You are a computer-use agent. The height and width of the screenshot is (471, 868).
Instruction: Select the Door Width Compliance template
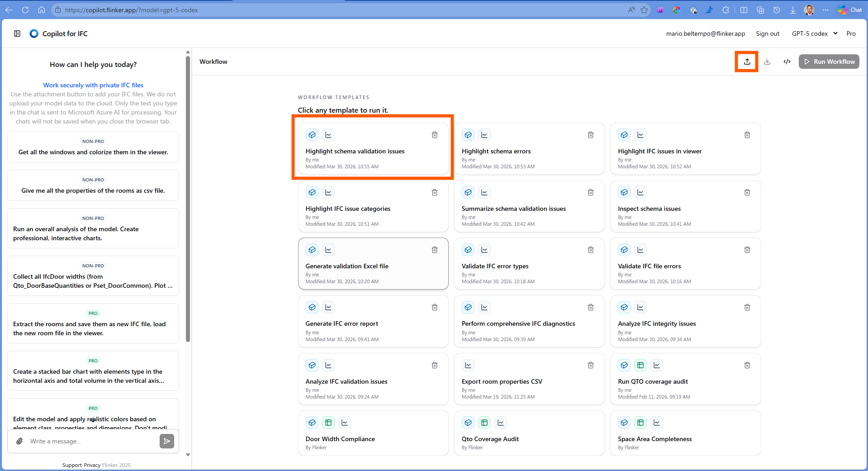coord(340,439)
